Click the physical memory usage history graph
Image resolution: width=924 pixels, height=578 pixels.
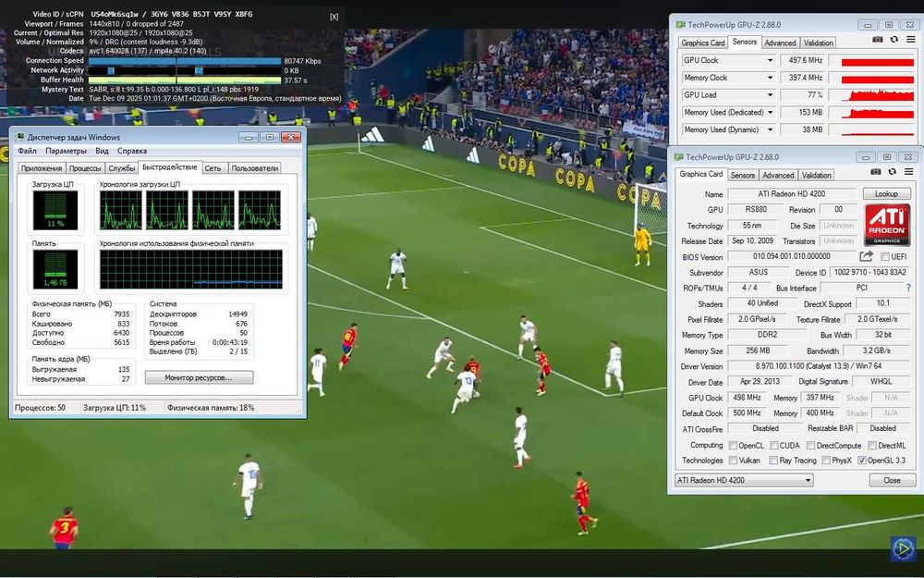(191, 269)
